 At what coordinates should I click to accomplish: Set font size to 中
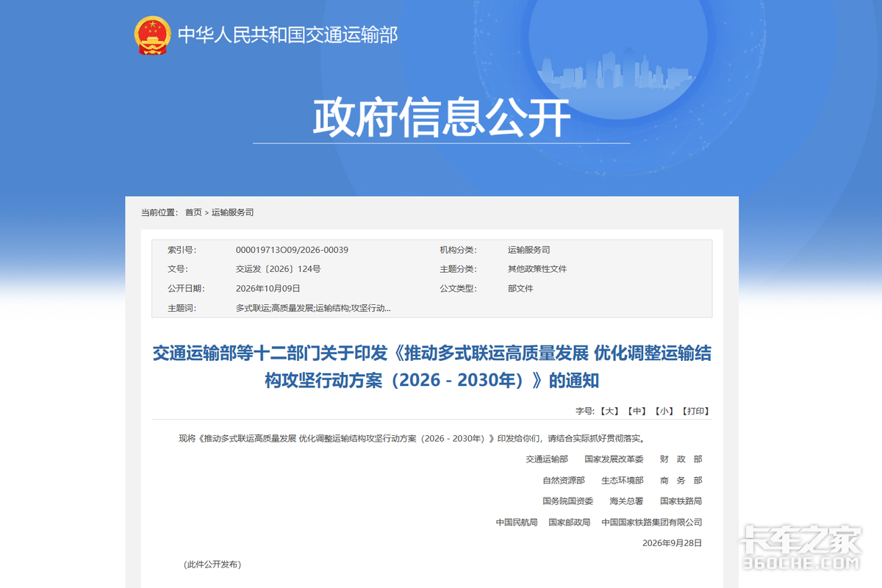point(637,411)
